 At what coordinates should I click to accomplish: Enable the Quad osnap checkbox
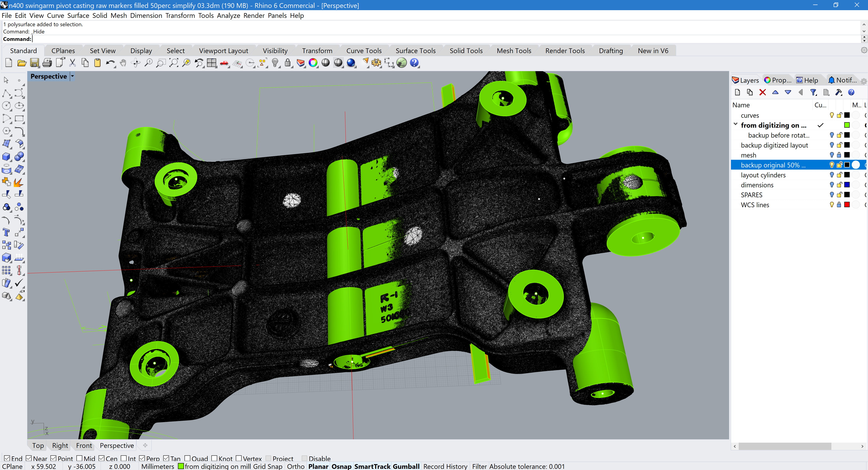click(x=187, y=458)
